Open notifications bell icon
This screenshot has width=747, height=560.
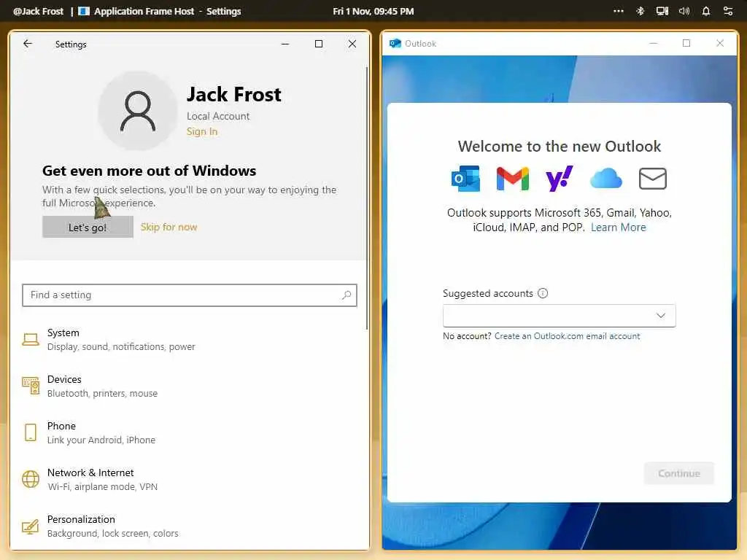coord(706,11)
